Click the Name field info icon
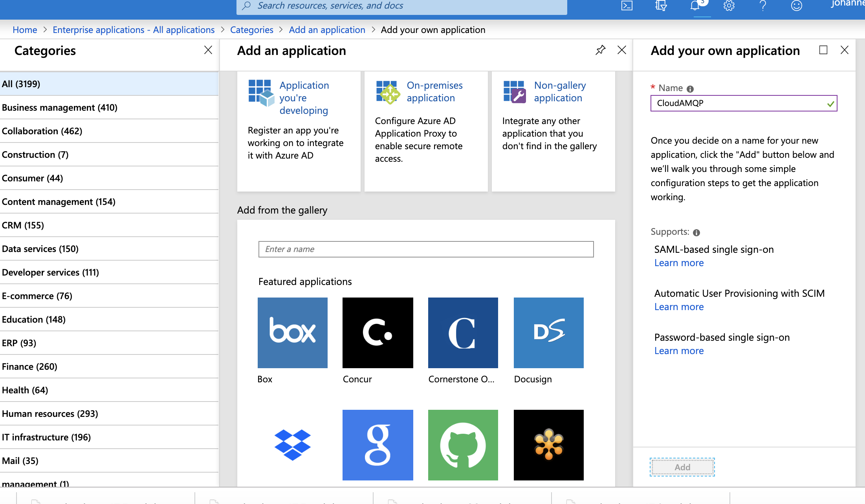Screen dimensions: 865x504 [690, 89]
